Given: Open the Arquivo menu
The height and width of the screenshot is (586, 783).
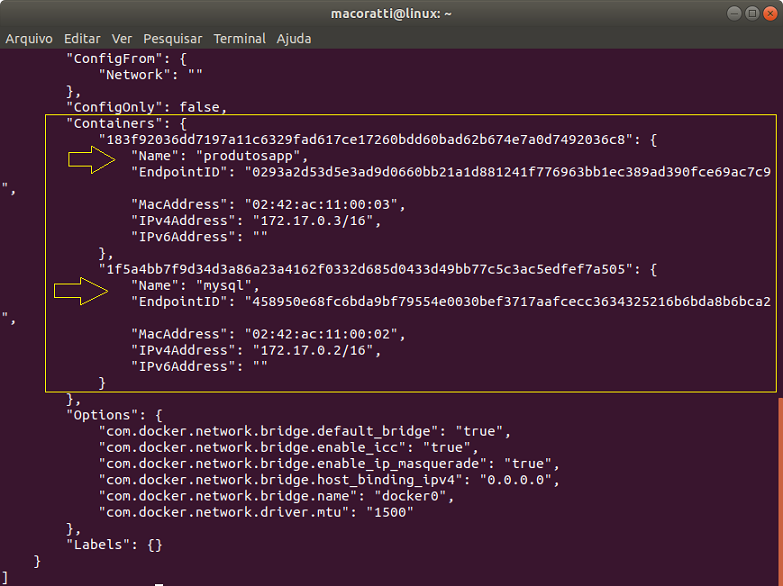Looking at the screenshot, I should [x=30, y=38].
